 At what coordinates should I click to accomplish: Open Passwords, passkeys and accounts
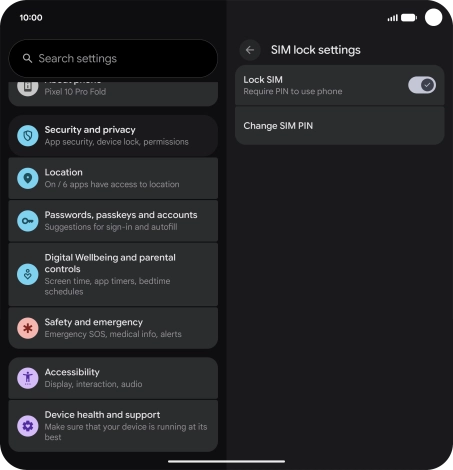113,221
